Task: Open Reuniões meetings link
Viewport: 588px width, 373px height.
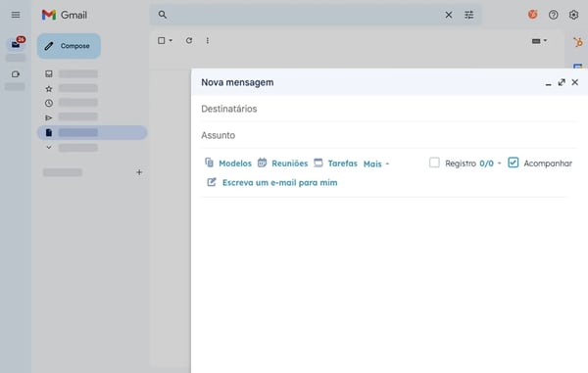Action: coord(283,163)
